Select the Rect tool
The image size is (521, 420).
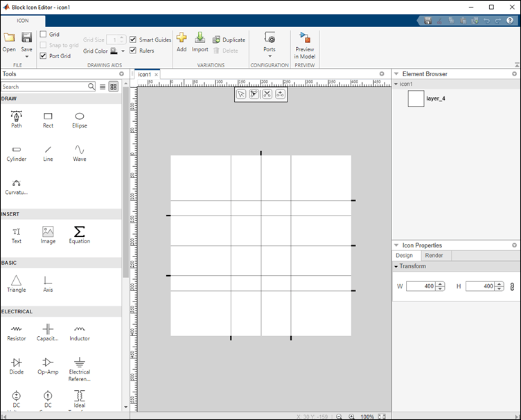coord(48,120)
